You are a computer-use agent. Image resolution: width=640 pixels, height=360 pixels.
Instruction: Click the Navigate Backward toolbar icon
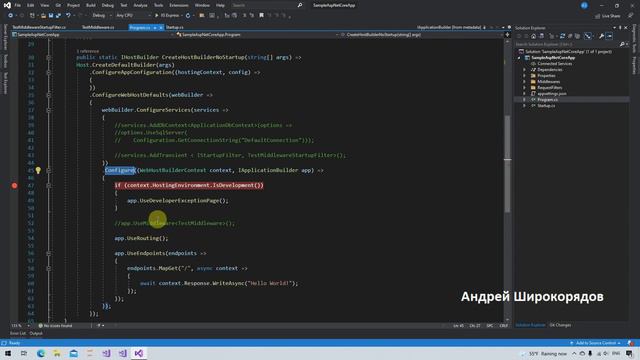tap(11, 16)
